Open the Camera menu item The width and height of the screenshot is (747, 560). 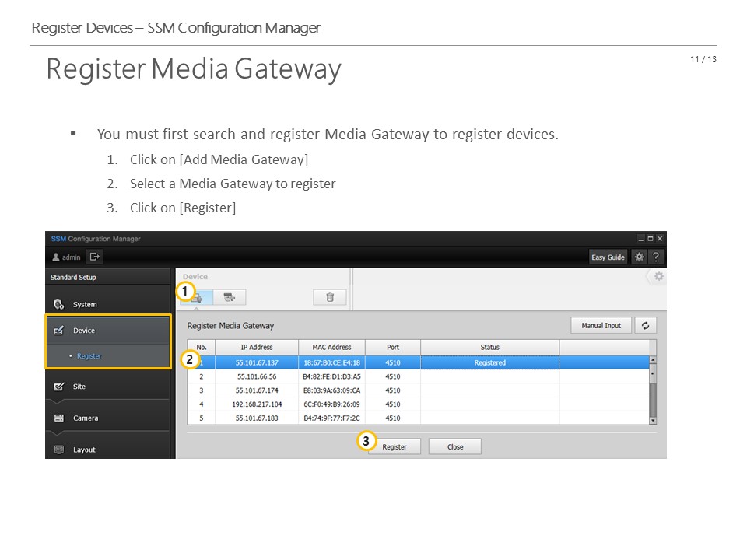click(107, 418)
